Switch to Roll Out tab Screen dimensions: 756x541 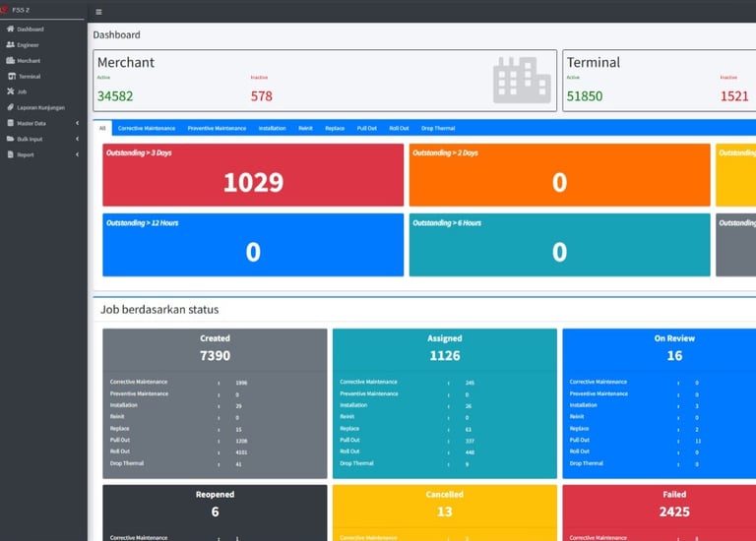[x=400, y=128]
